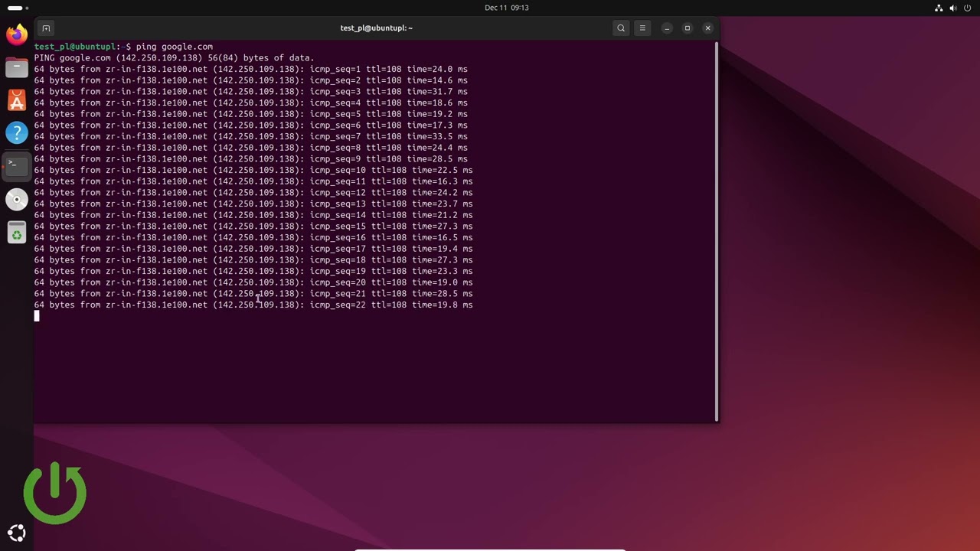Click the volume icon in top bar
Image resolution: width=980 pixels, height=551 pixels.
tap(953, 8)
